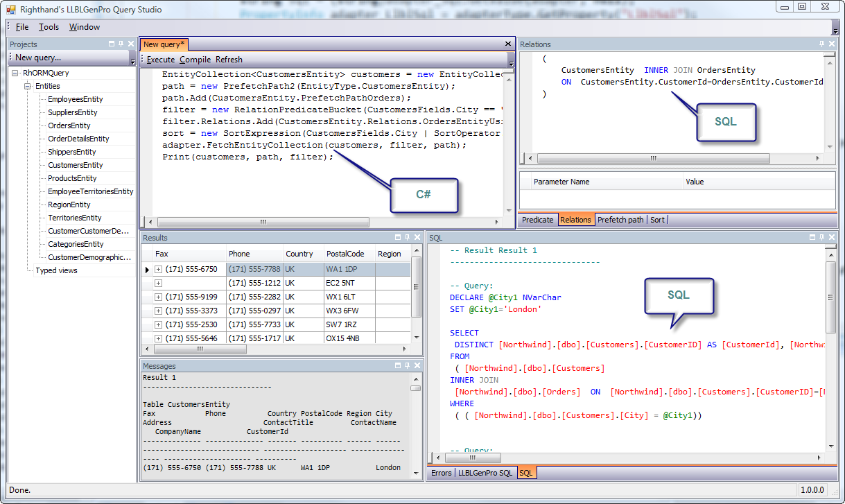Close the New query document tab
Viewport: 845px width, 504px height.
point(507,44)
